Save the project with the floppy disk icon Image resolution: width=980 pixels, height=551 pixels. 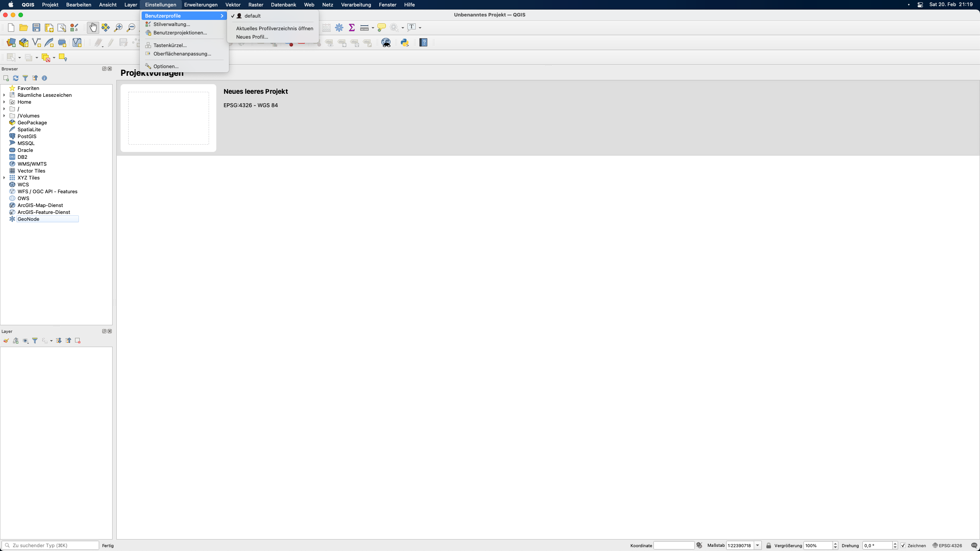click(x=36, y=28)
